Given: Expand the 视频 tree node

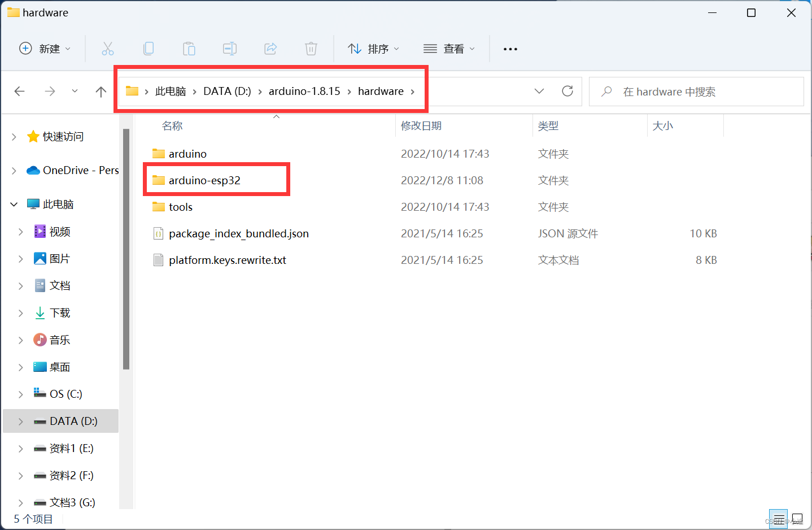Looking at the screenshot, I should 21,232.
